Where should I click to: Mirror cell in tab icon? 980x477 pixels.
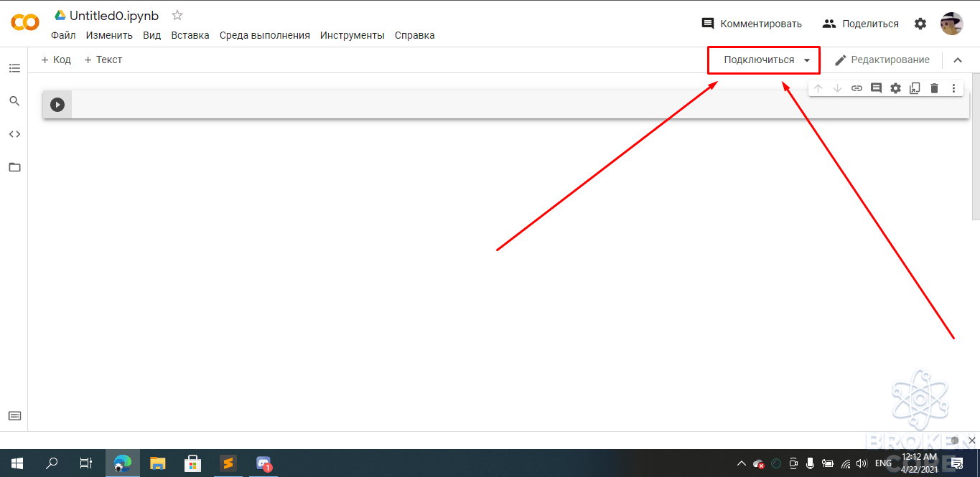click(x=915, y=88)
